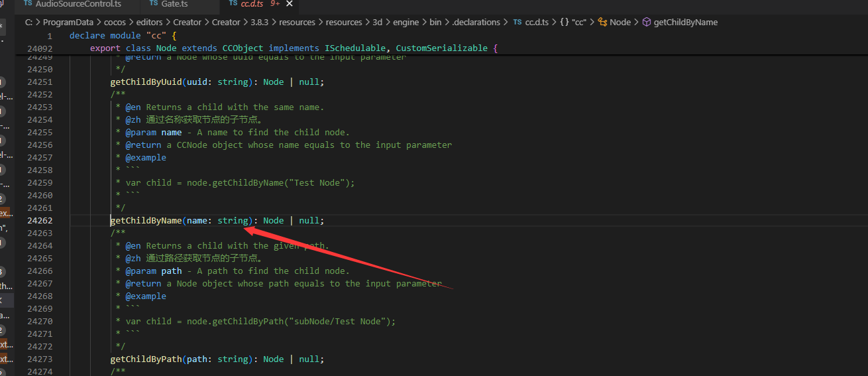Click '@en Returns a child with the same name' comment
The width and height of the screenshot is (868, 376).
pyautogui.click(x=220, y=107)
